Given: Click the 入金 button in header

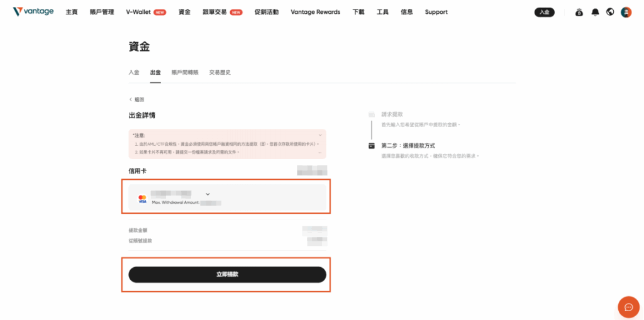Looking at the screenshot, I should tap(544, 13).
